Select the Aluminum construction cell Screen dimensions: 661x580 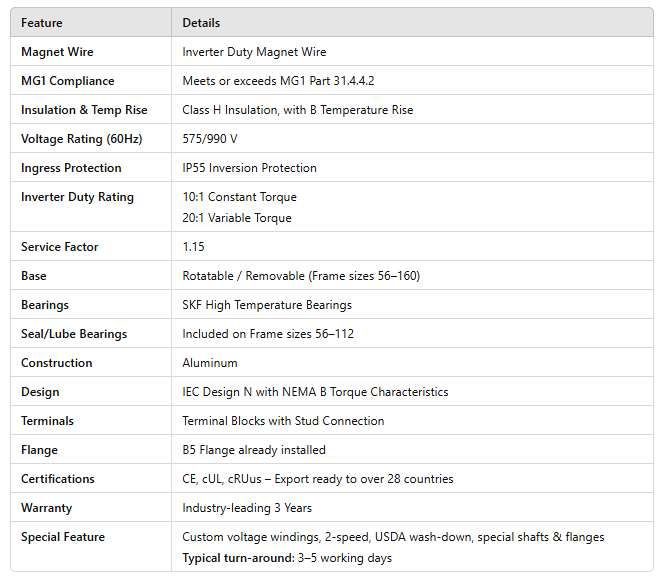tap(209, 363)
